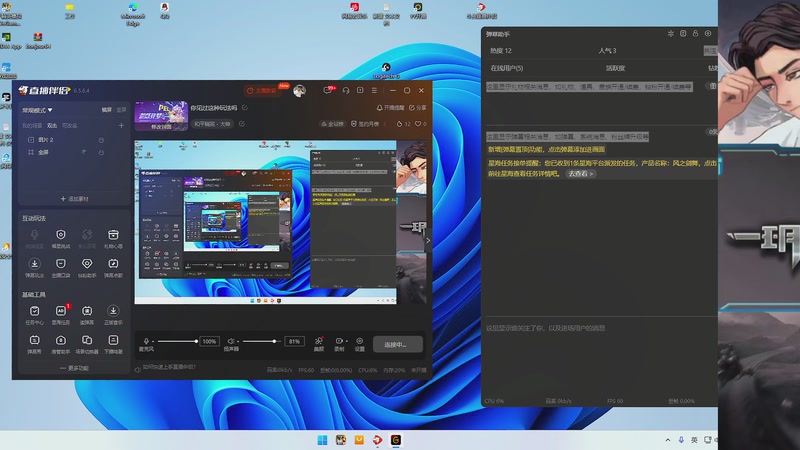Open 任务中心 in the basic tools
800x450 pixels.
point(34,314)
